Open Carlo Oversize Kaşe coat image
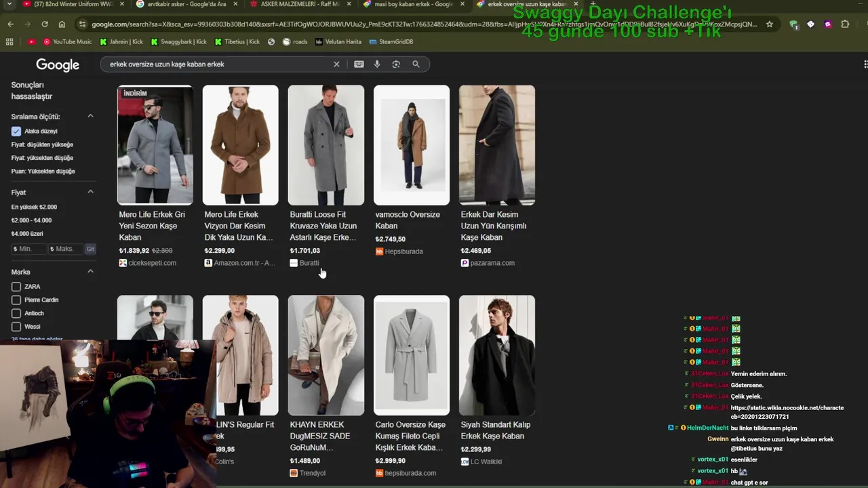868x488 pixels. click(x=412, y=355)
